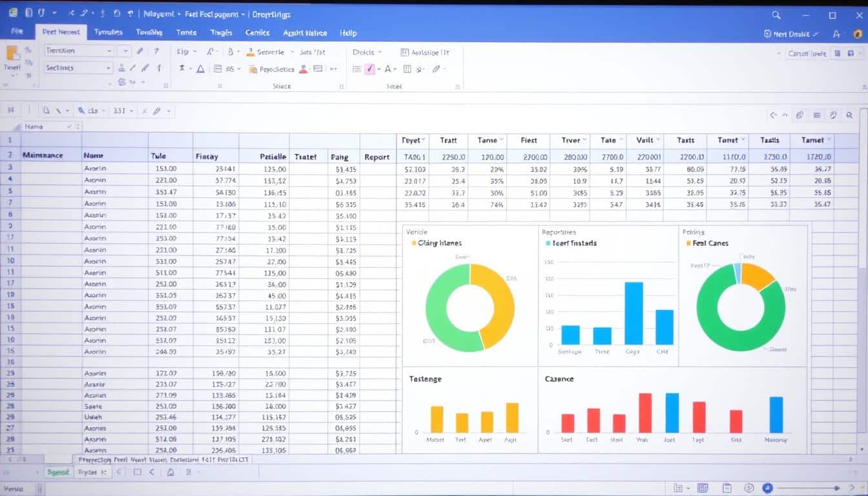This screenshot has width=868, height=496.
Task: Switch to the Spnoil sheet tab
Action: coord(58,472)
